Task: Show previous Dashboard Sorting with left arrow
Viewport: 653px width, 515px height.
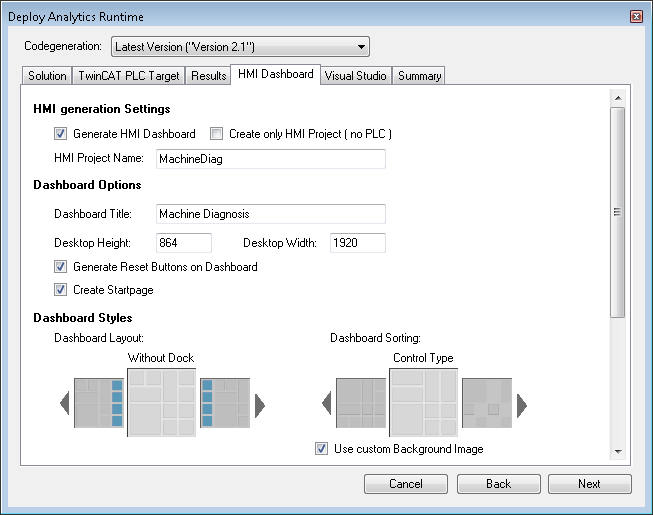Action: (327, 403)
